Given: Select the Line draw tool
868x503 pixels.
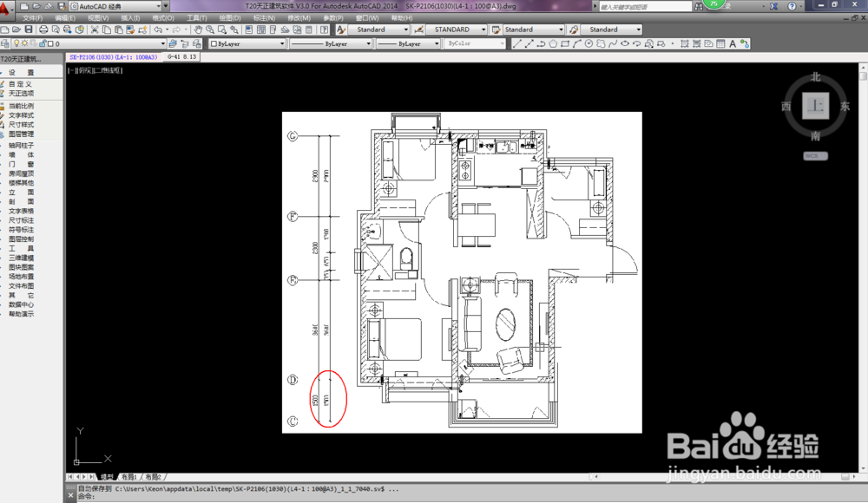Looking at the screenshot, I should coord(517,43).
